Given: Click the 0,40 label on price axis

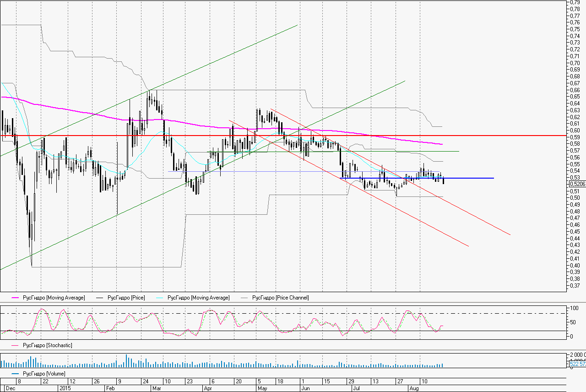Looking at the screenshot, I should coord(575,265).
